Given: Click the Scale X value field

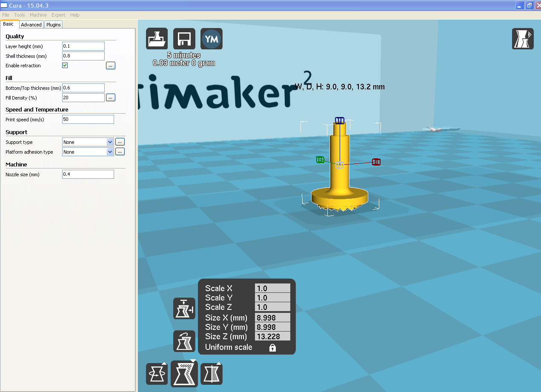Looking at the screenshot, I should tap(272, 289).
